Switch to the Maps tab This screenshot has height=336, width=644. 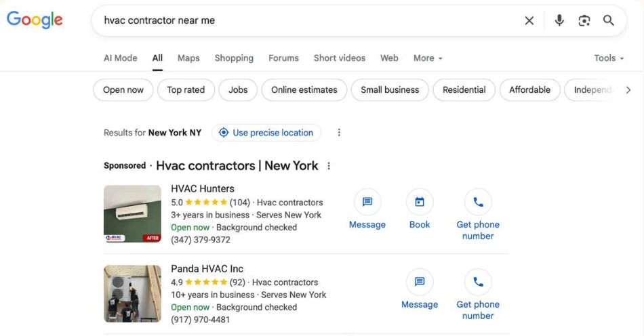click(x=188, y=58)
